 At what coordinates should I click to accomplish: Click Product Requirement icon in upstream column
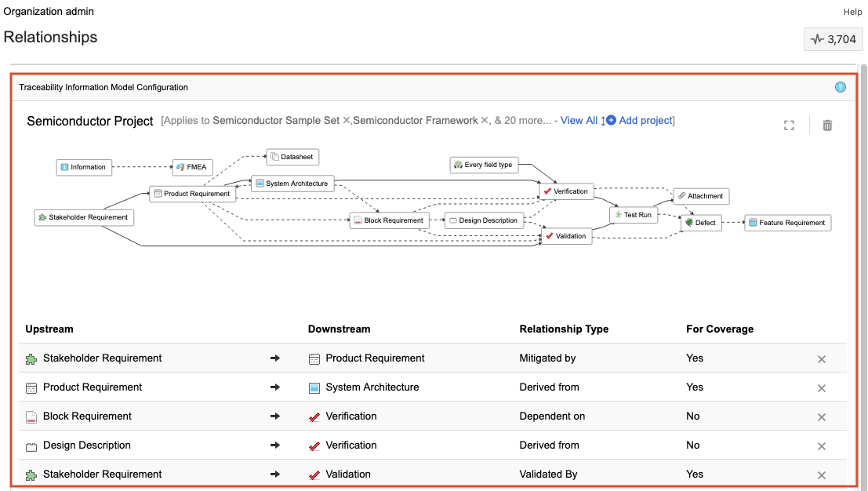tap(31, 388)
